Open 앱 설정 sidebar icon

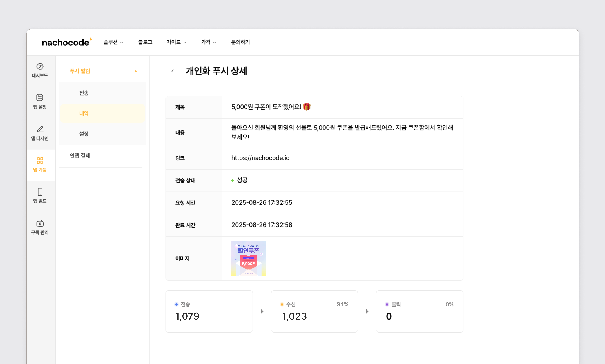tap(40, 98)
